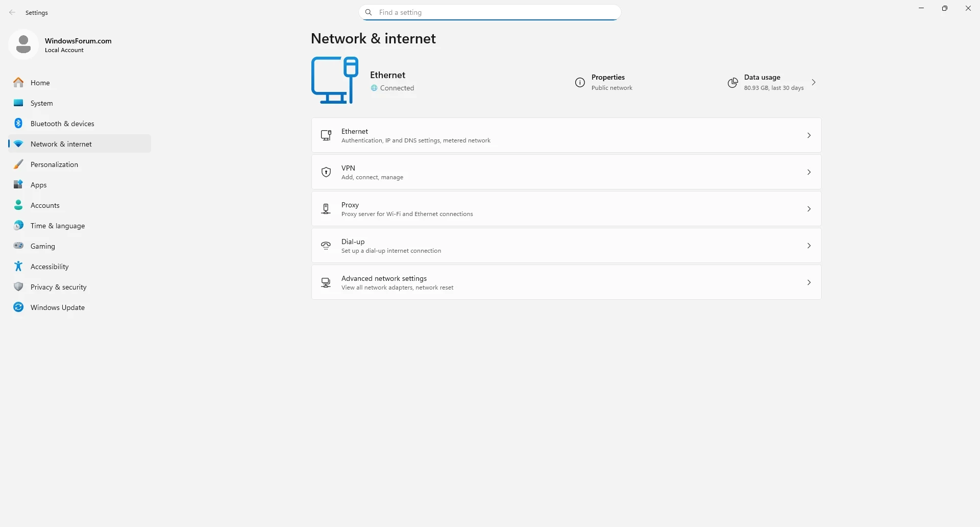This screenshot has width=980, height=527.
Task: Expand the Data usage chevron
Action: [814, 82]
